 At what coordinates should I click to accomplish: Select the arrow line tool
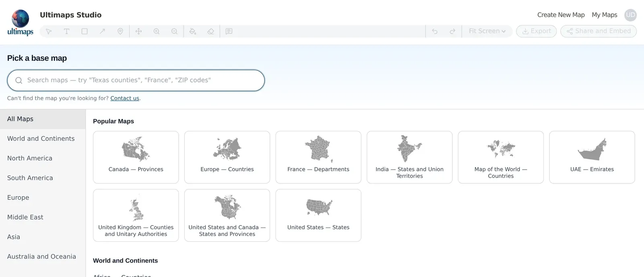click(x=103, y=31)
